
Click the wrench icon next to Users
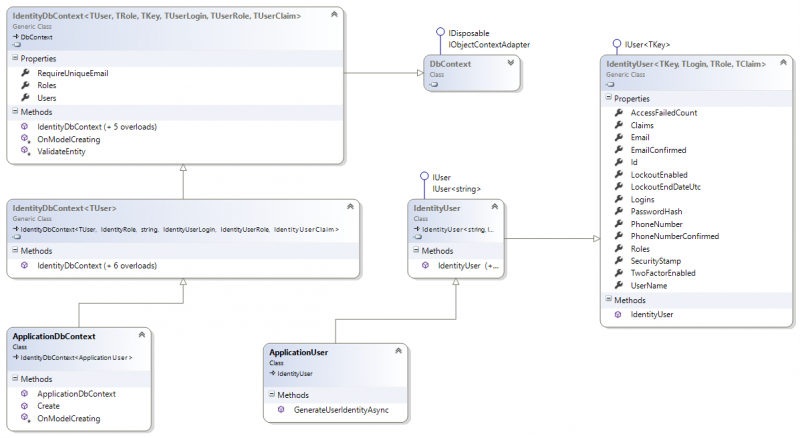pyautogui.click(x=25, y=98)
